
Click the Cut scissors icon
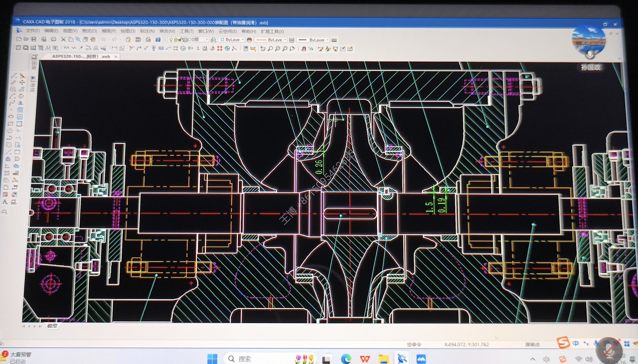63,39
